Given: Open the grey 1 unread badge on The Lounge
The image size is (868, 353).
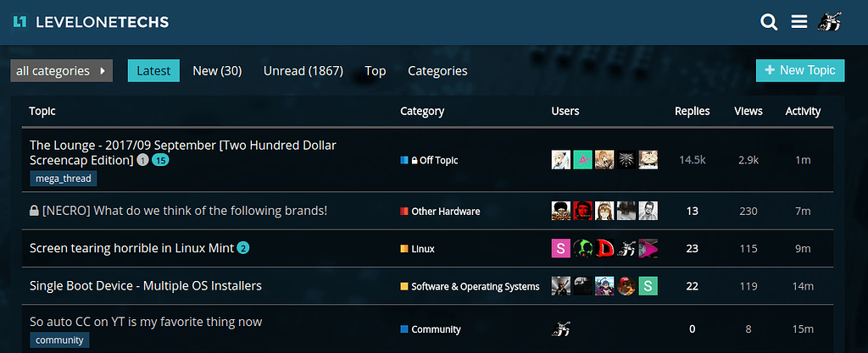Looking at the screenshot, I should pyautogui.click(x=142, y=161).
